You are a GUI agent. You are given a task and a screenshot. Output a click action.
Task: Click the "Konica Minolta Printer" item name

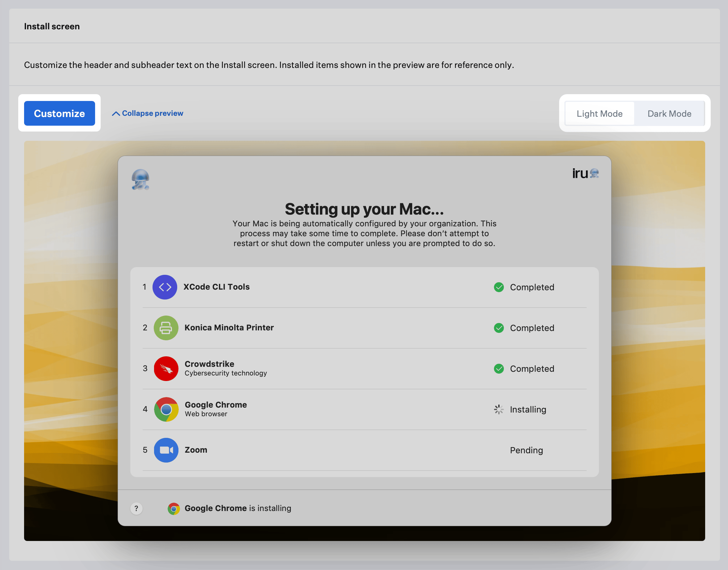pos(229,328)
